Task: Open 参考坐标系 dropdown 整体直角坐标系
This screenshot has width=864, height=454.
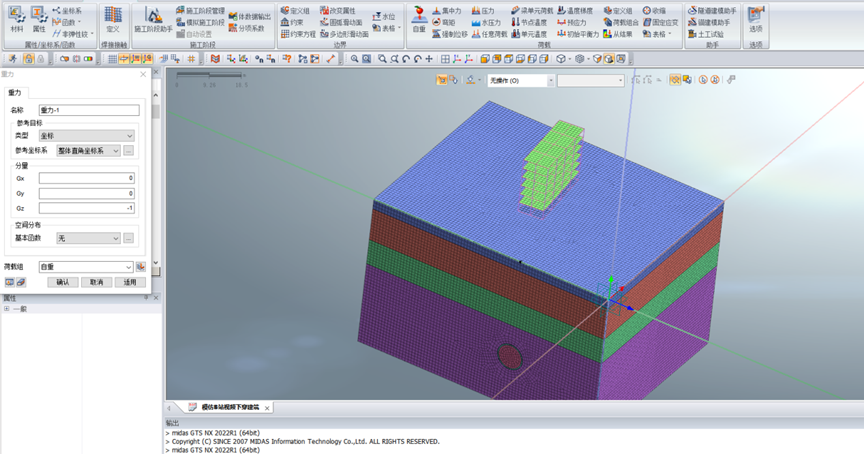Action: point(88,150)
